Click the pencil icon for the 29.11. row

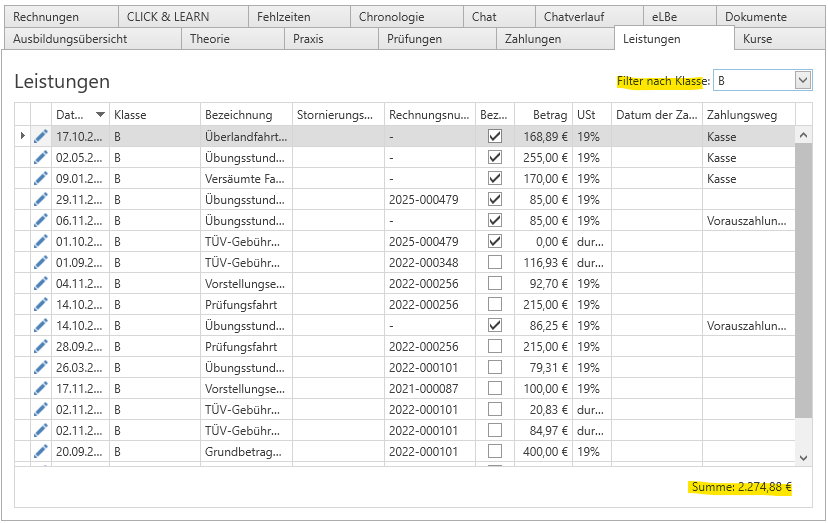click(41, 200)
